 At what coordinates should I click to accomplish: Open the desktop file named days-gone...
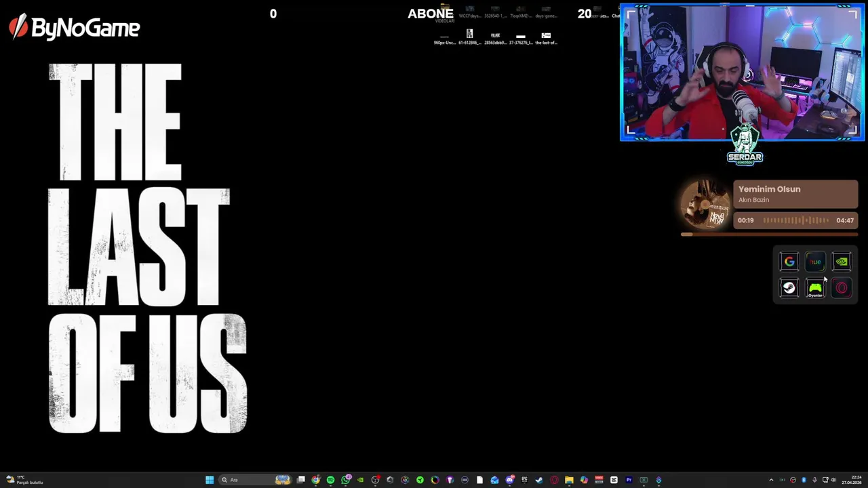tap(546, 12)
